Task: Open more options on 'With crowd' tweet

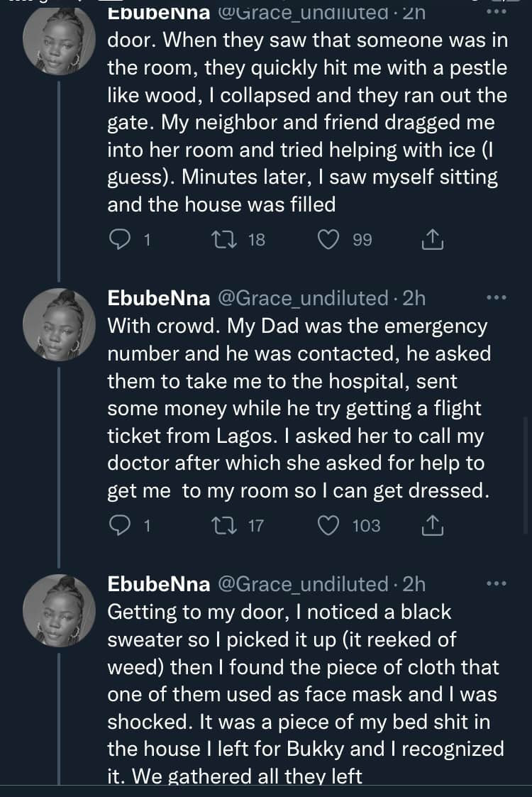Action: point(497,298)
